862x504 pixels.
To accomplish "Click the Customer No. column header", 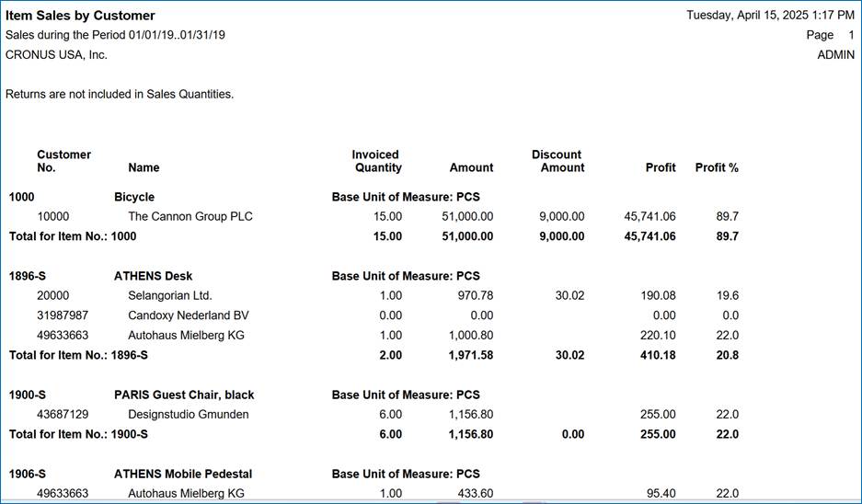I will pos(63,161).
